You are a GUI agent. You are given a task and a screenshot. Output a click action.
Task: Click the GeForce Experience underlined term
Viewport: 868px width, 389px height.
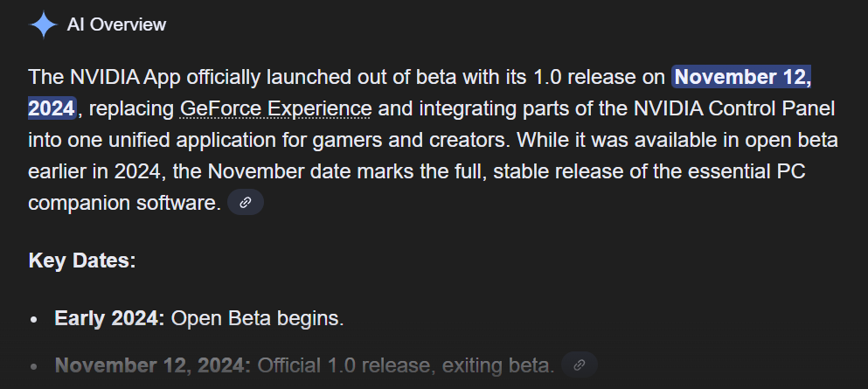276,108
